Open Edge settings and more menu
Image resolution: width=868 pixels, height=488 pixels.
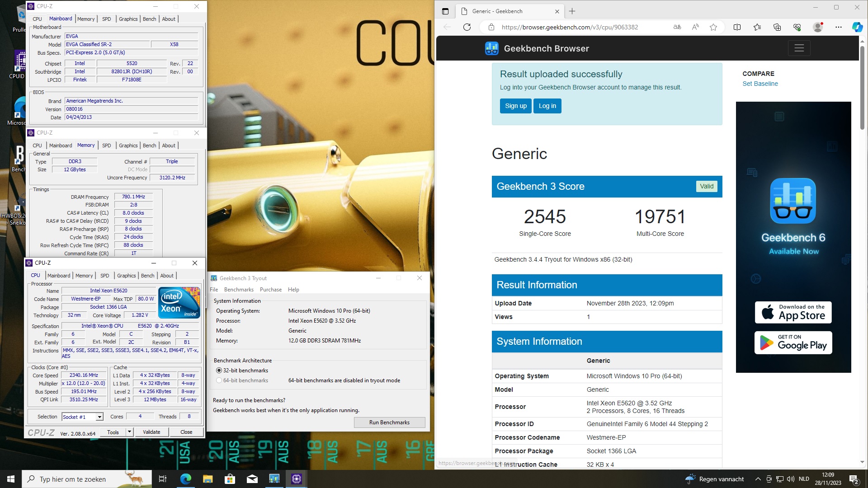839,27
